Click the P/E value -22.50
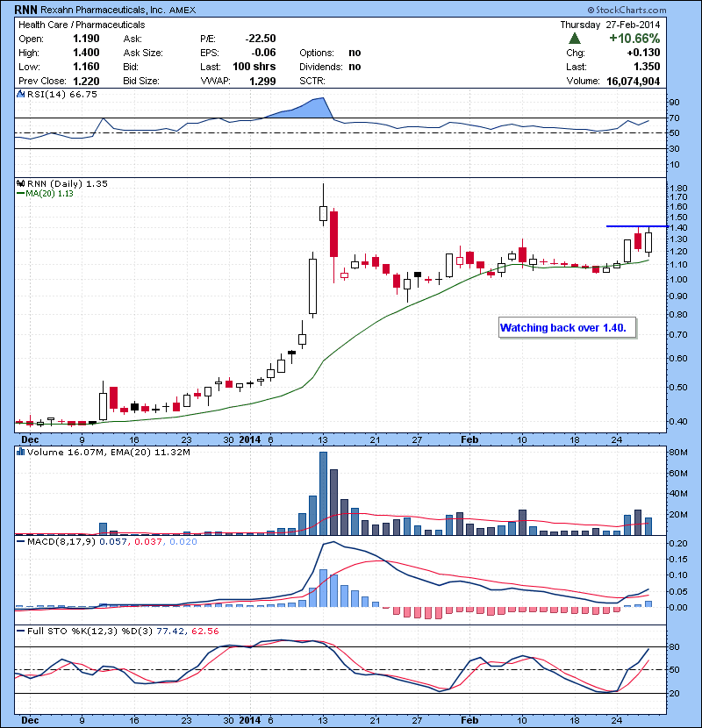 point(261,39)
